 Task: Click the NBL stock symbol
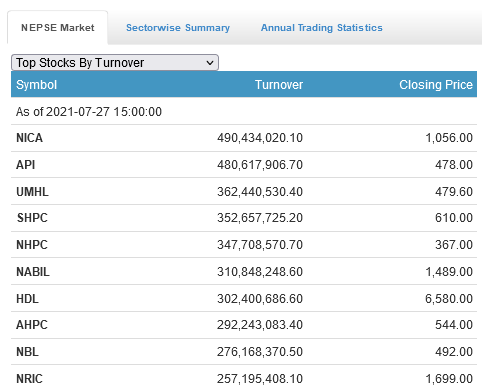point(27,352)
